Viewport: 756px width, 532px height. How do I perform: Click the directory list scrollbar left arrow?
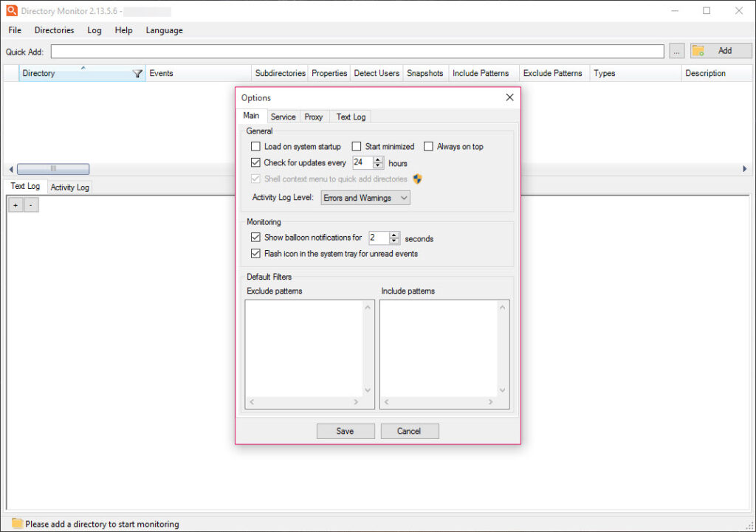10,169
